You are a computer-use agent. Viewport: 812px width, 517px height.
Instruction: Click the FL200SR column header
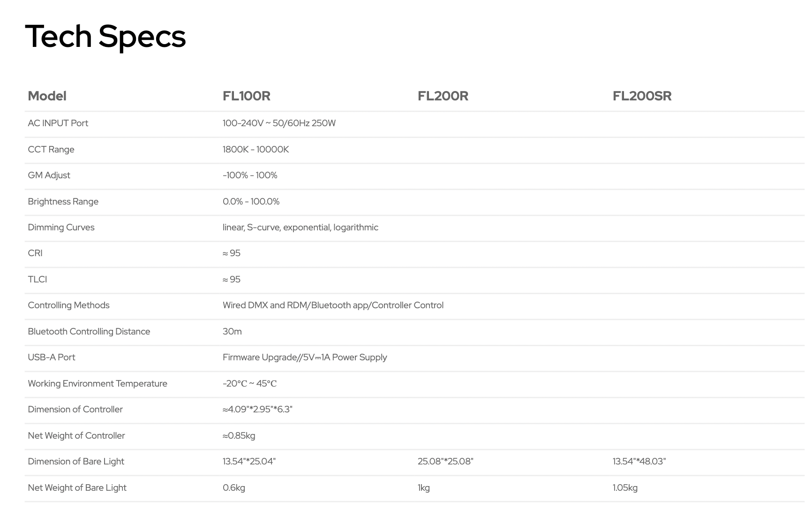(x=642, y=96)
